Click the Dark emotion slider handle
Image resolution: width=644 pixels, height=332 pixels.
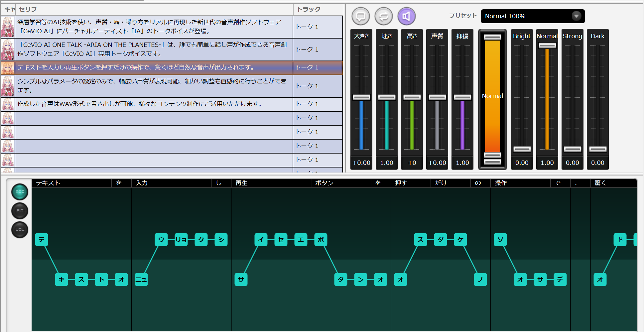pyautogui.click(x=598, y=149)
